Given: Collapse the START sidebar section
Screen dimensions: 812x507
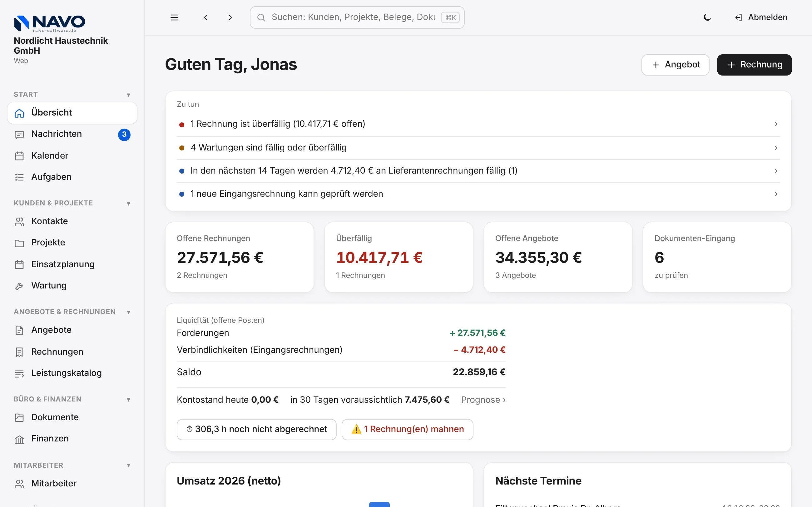Looking at the screenshot, I should coord(128,95).
